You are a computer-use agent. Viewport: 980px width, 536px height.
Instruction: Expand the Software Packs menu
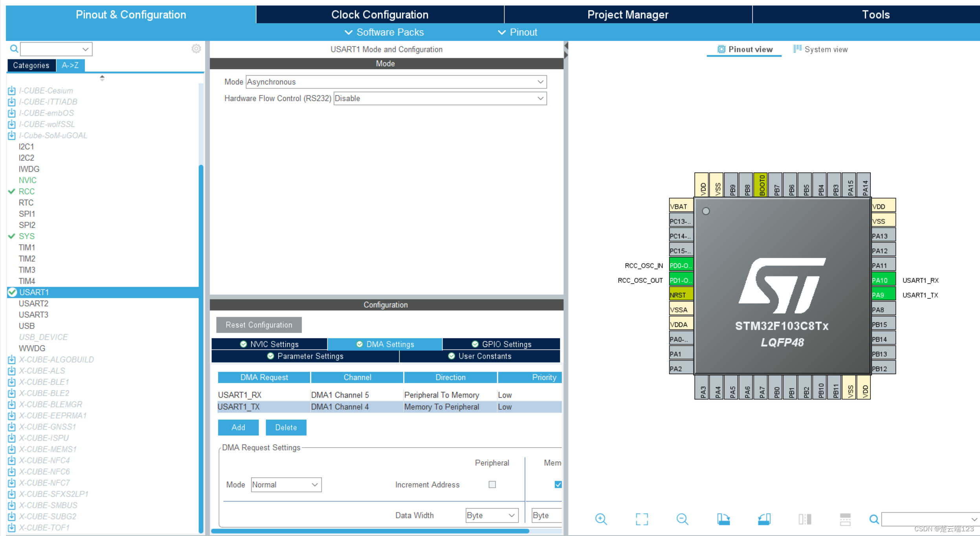pyautogui.click(x=384, y=32)
